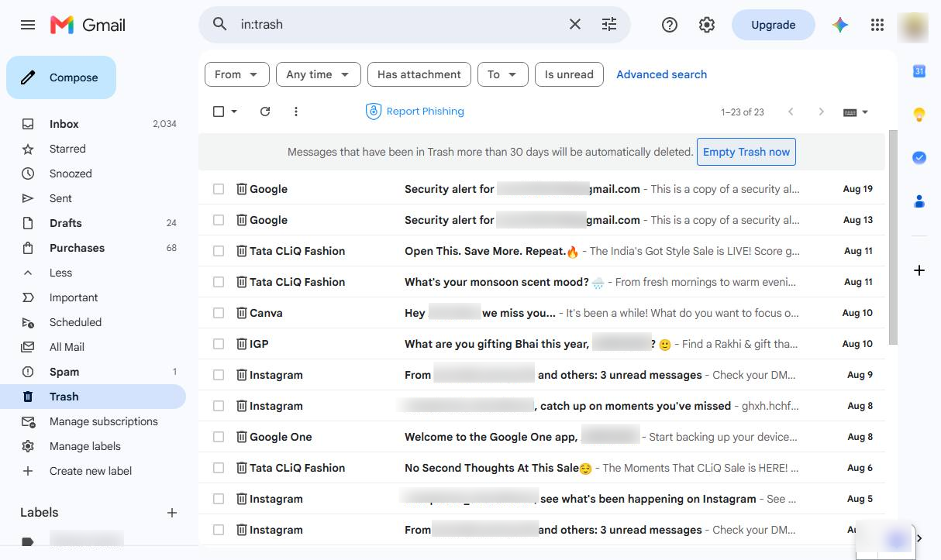Click the Upgrade button

click(x=774, y=25)
